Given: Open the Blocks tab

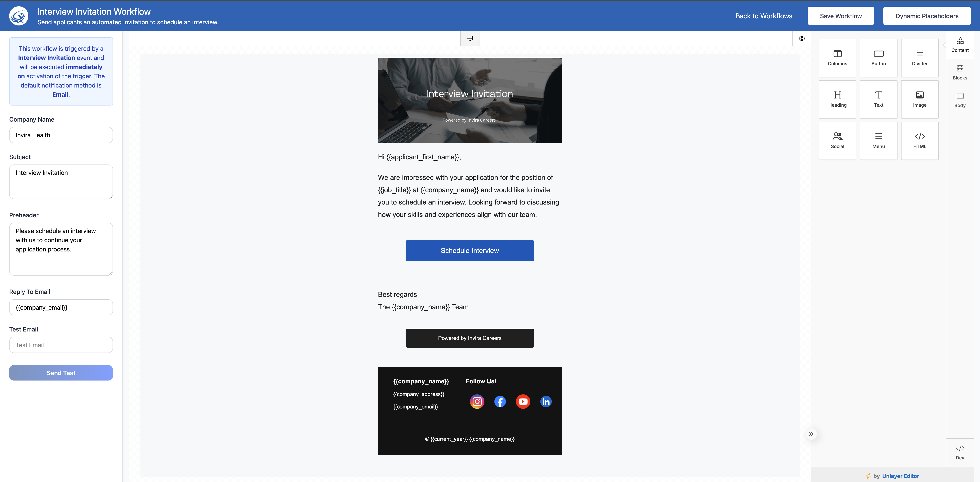Looking at the screenshot, I should (960, 72).
